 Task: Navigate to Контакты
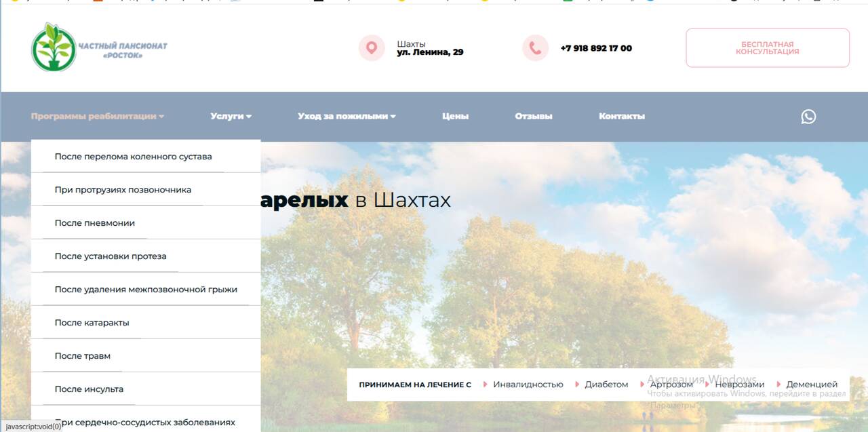pos(621,116)
